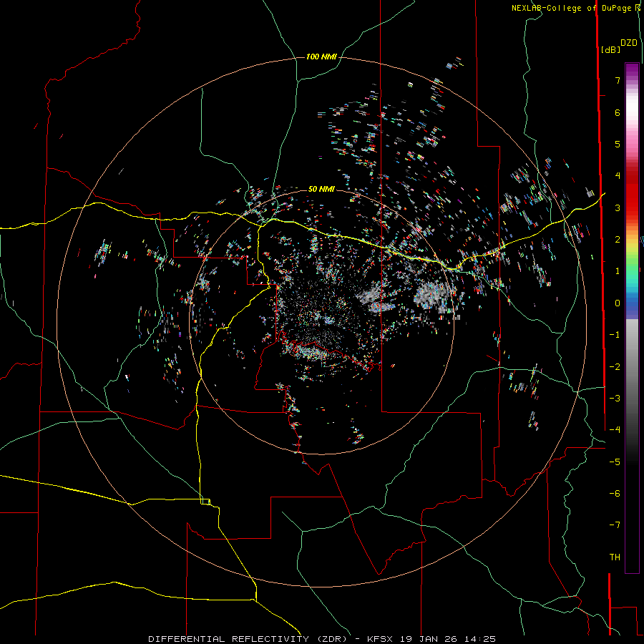
Task: Click the -5 value on color scale
Action: coord(615,462)
